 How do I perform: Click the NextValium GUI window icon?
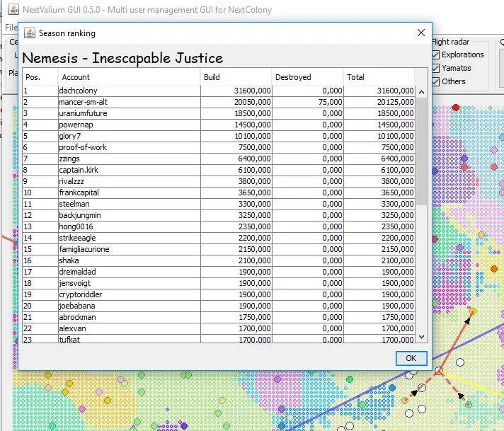13,9
